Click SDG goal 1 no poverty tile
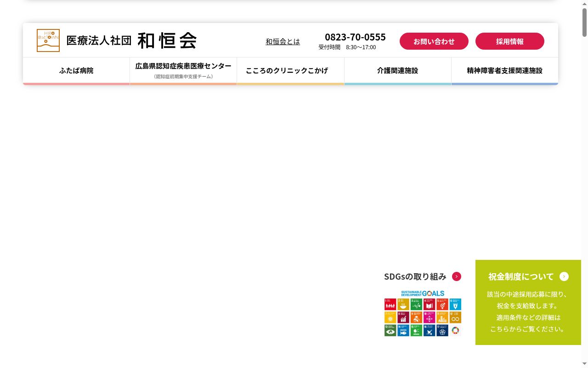 390,305
